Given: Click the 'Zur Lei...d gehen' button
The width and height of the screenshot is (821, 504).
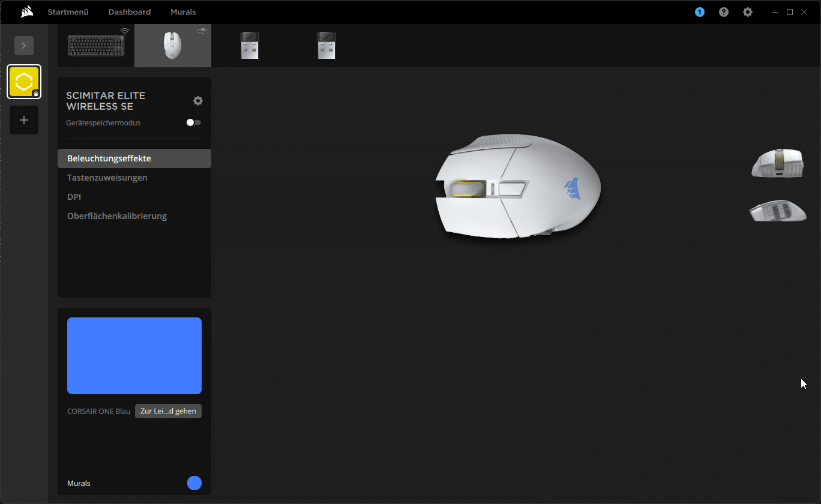Looking at the screenshot, I should point(168,411).
